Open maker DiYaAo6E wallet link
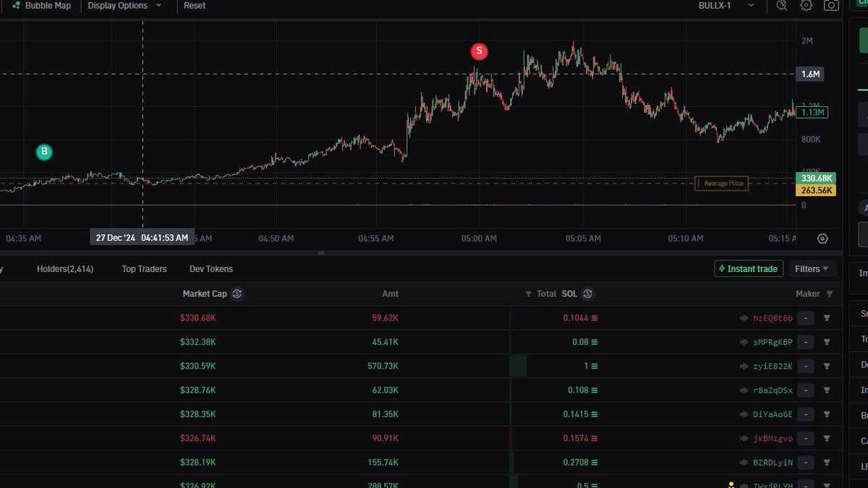The image size is (868, 488). click(x=773, y=414)
